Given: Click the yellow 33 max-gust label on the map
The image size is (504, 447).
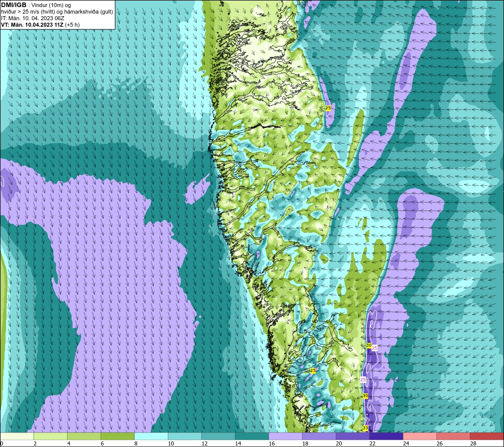Looking at the screenshot, I should pos(365,428).
